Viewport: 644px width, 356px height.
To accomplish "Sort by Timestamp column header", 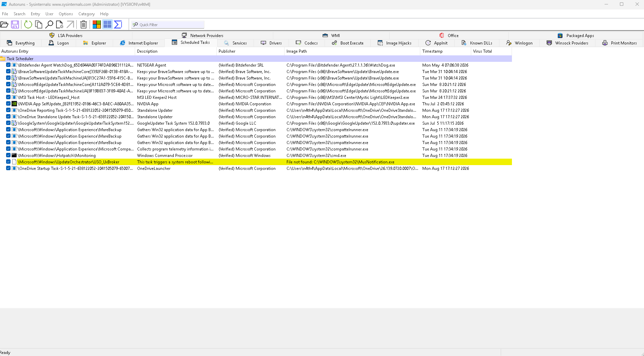I will point(445,51).
